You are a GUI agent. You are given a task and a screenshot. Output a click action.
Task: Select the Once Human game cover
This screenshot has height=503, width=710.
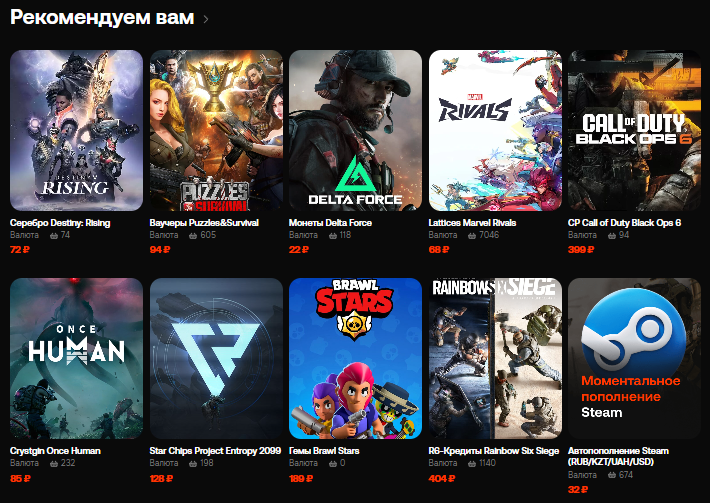click(77, 359)
